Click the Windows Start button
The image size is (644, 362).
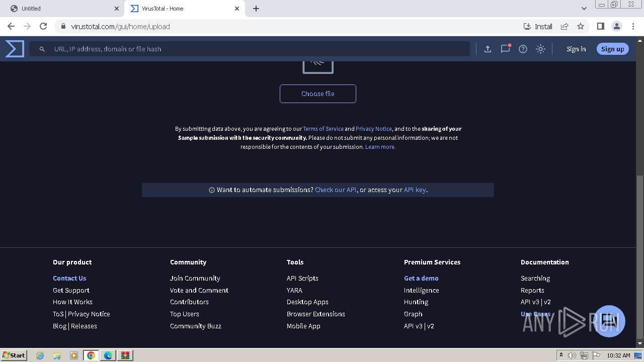tap(14, 355)
